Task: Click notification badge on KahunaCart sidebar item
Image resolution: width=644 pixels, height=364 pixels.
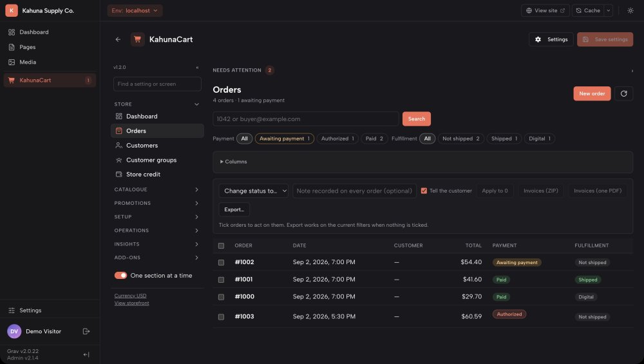Action: pyautogui.click(x=88, y=80)
